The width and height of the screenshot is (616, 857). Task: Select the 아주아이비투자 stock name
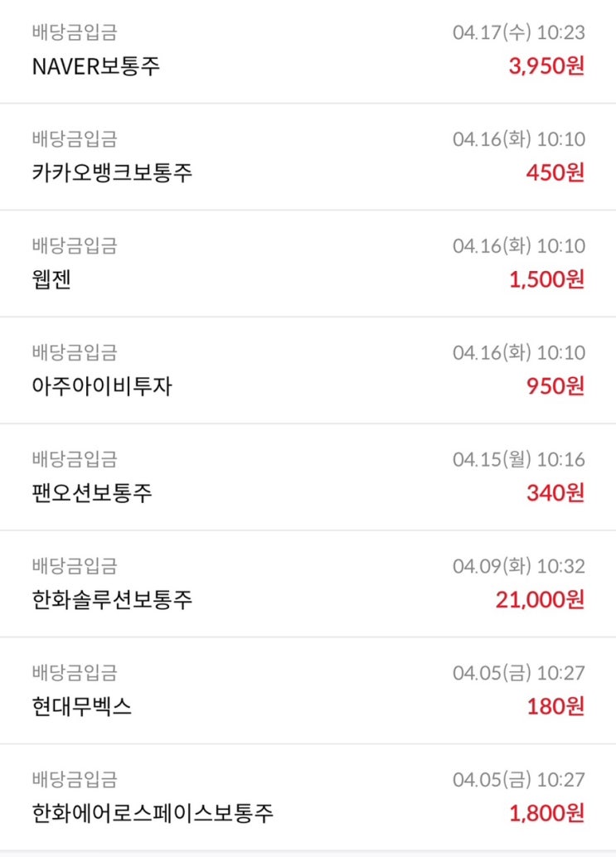click(102, 386)
